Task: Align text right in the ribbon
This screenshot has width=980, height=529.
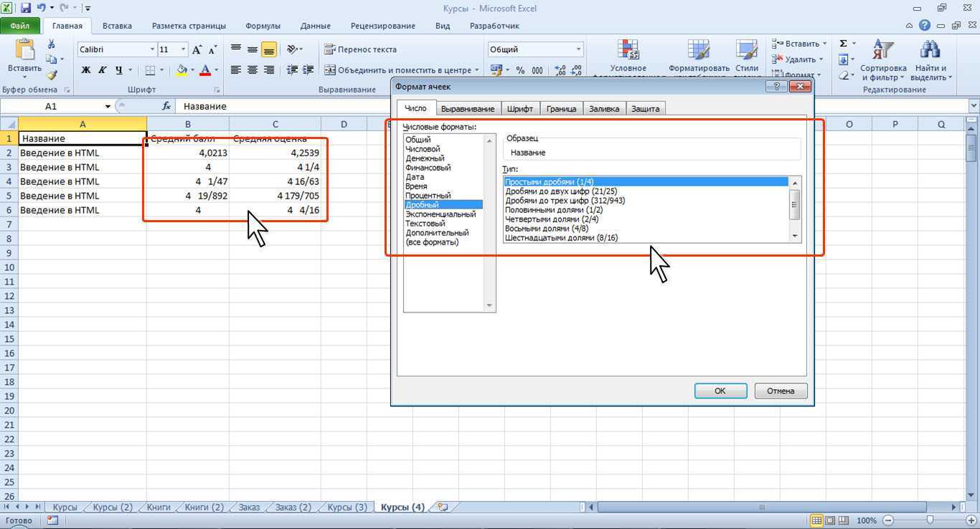Action: click(x=269, y=70)
